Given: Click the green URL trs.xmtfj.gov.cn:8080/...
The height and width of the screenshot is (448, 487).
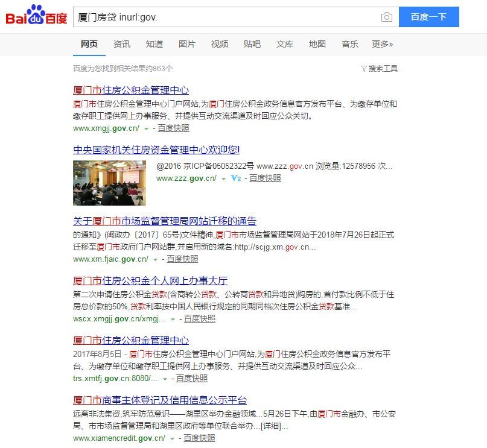Looking at the screenshot, I should tap(115, 379).
